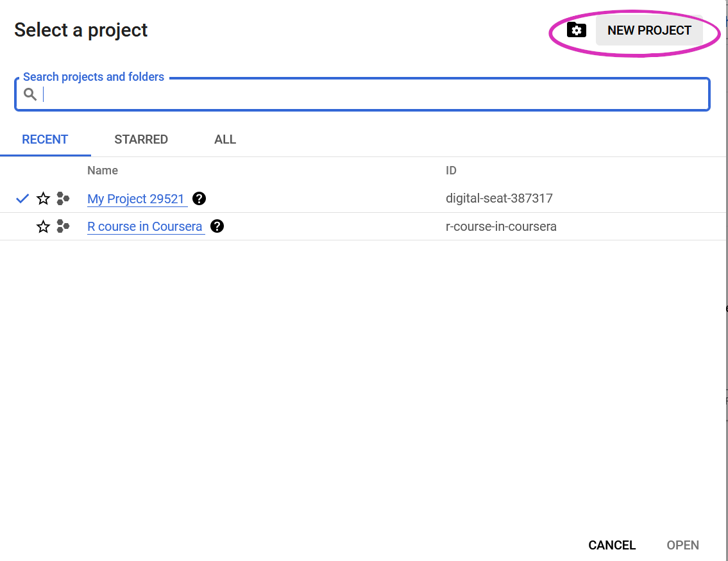Star the project R course in Coursera
Image resolution: width=728 pixels, height=561 pixels.
(42, 226)
